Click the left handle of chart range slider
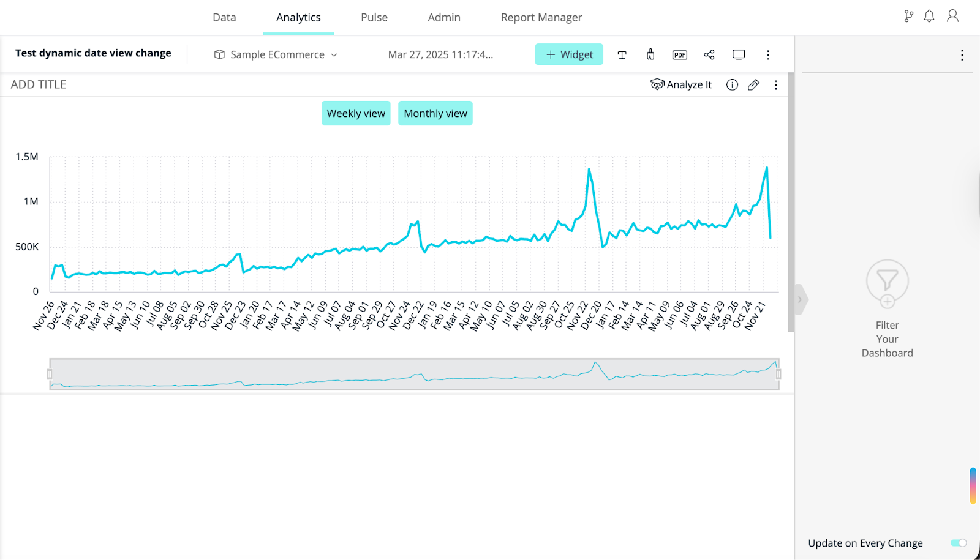Screen dimensions: 980x560 [50, 374]
